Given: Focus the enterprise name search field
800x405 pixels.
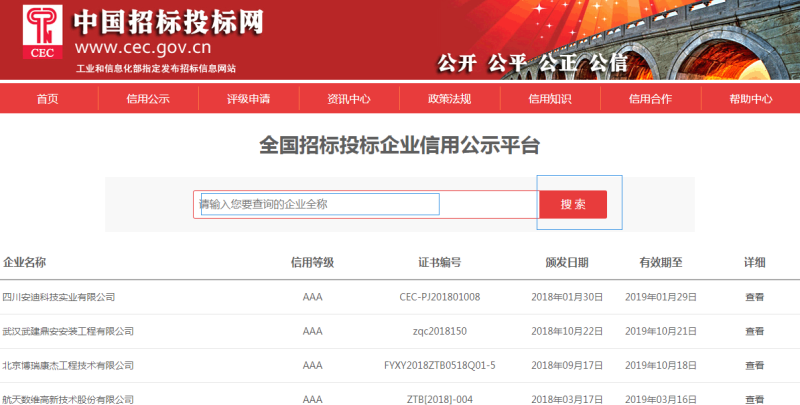Looking at the screenshot, I should pos(366,205).
